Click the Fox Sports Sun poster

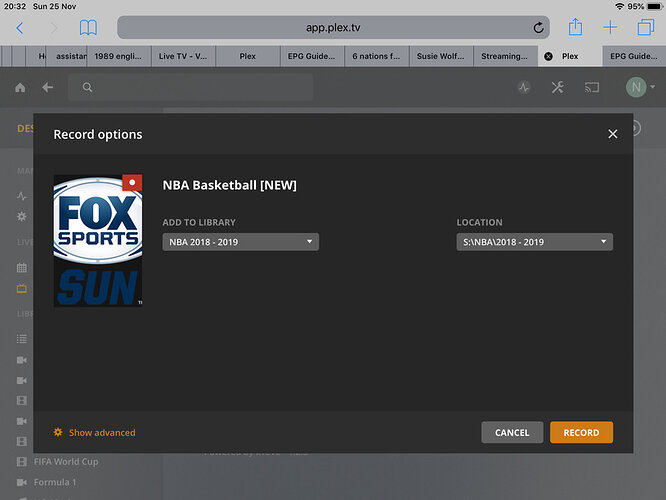pos(98,240)
